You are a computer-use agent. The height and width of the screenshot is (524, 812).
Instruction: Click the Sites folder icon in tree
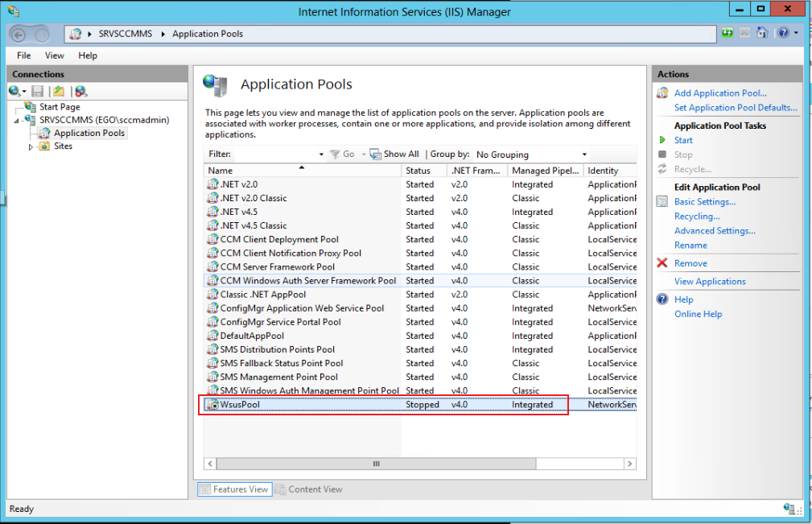pyautogui.click(x=45, y=146)
